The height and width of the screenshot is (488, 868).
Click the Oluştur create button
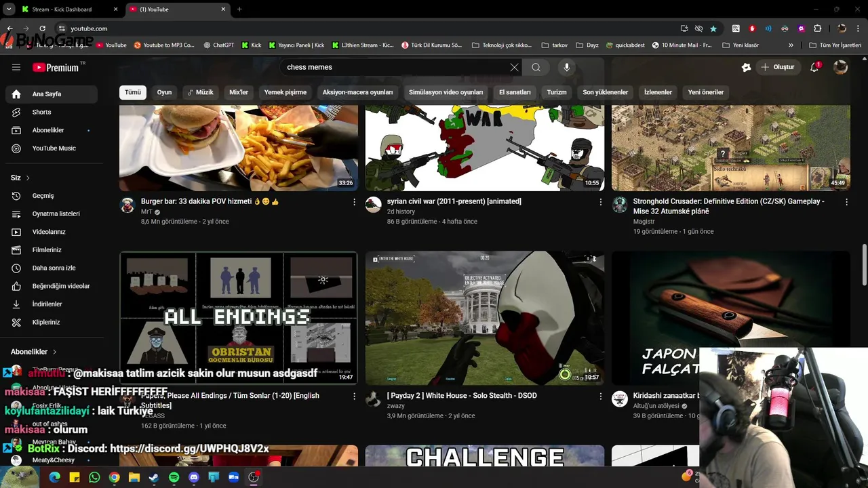(777, 67)
